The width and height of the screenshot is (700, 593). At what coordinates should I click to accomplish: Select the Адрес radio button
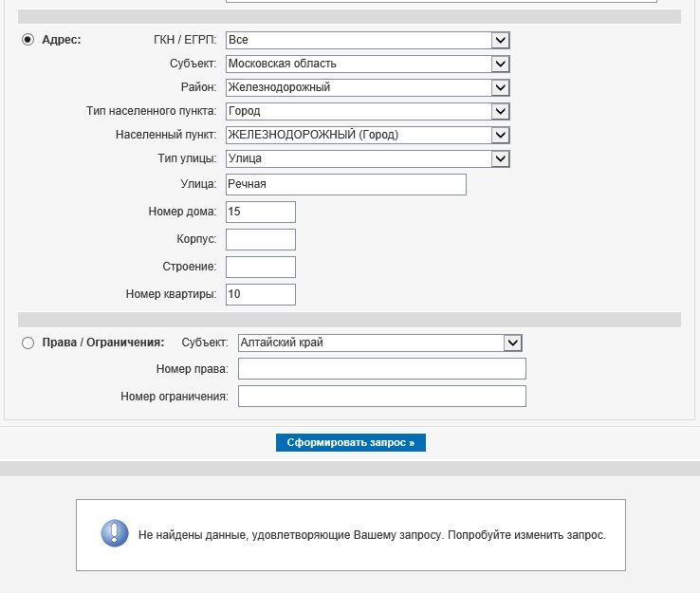pos(28,40)
